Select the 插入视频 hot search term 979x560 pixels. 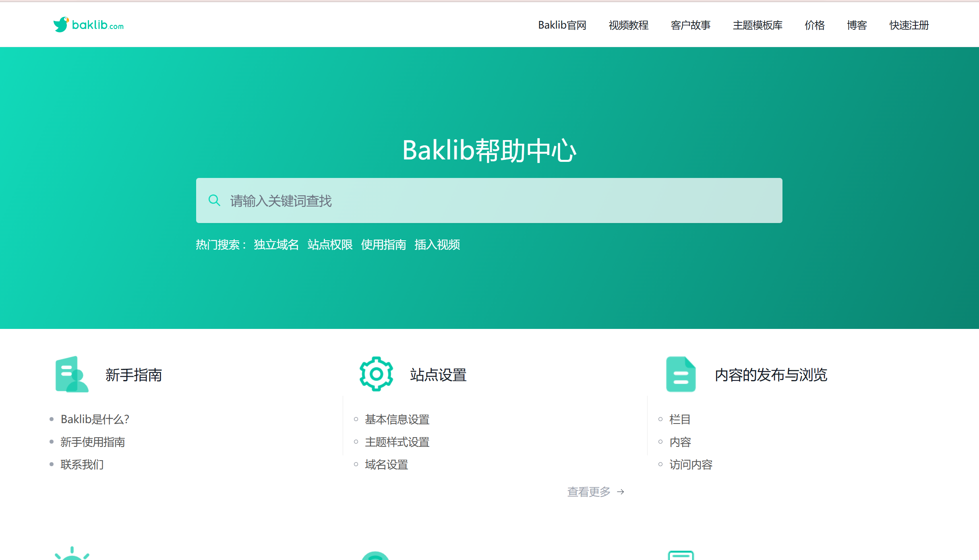[x=437, y=244]
